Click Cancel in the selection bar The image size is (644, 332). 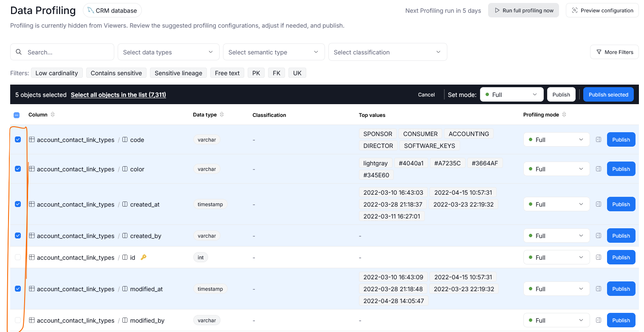pyautogui.click(x=427, y=95)
